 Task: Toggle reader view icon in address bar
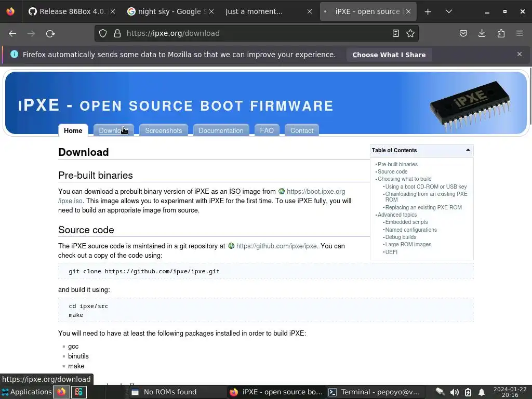click(395, 33)
